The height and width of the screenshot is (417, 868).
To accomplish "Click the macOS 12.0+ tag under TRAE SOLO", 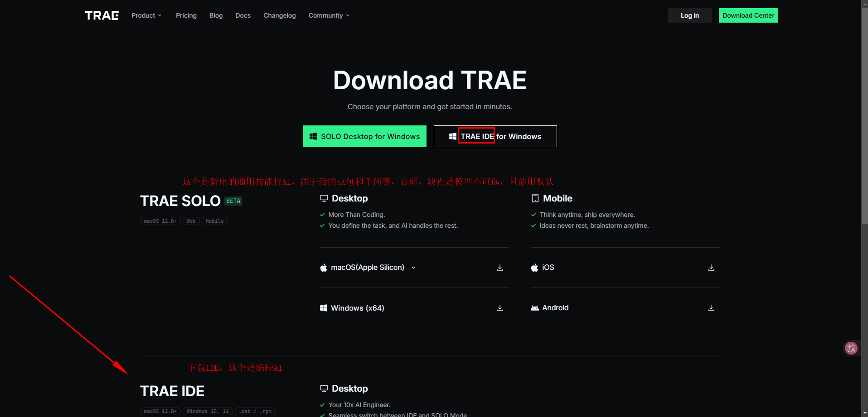I will 160,221.
